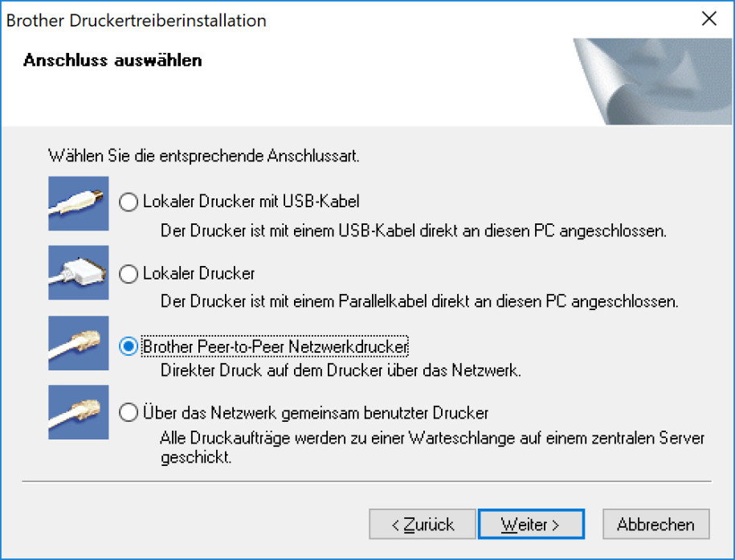Click the 'Alle Druckaufträge' Warteschlange description

(x=432, y=439)
